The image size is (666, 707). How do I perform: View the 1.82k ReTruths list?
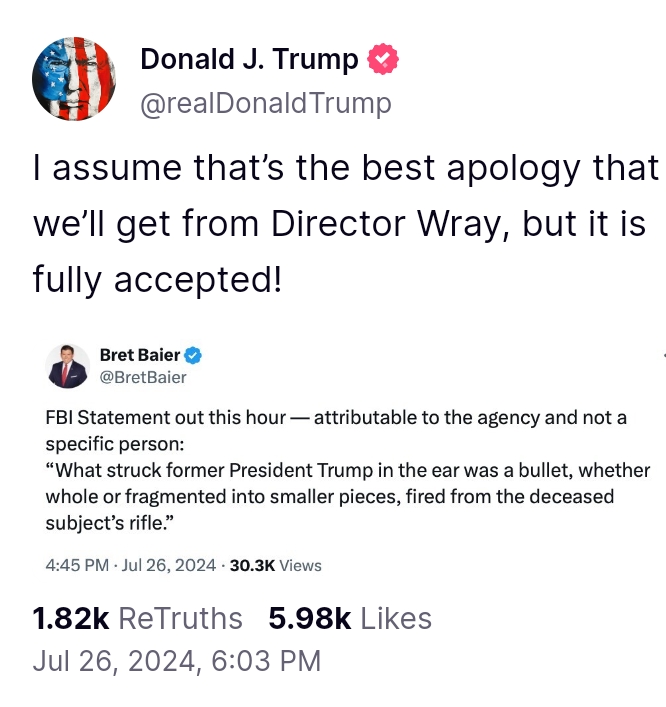[138, 618]
